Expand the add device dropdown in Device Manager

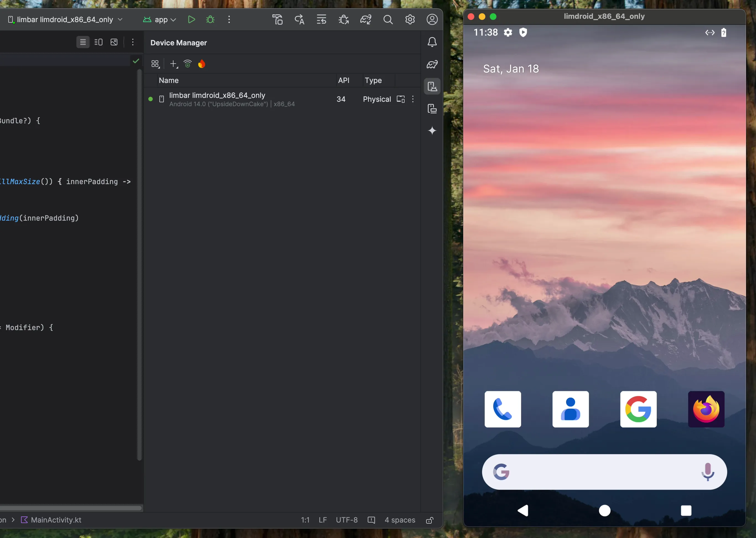[174, 64]
